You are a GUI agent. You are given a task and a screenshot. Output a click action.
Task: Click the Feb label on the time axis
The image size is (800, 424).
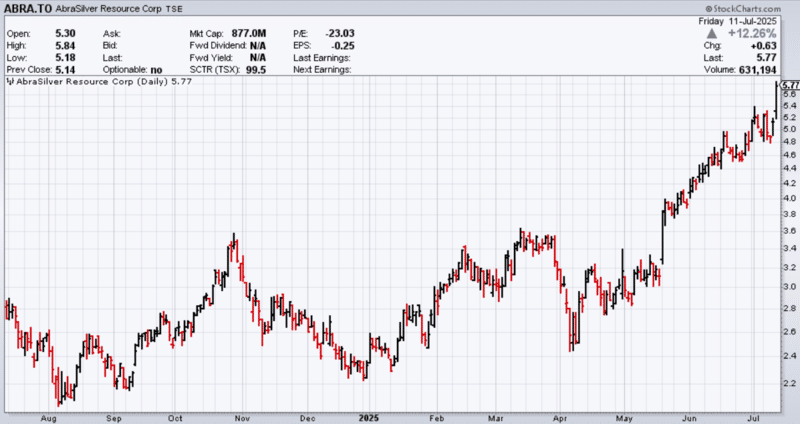click(x=437, y=418)
